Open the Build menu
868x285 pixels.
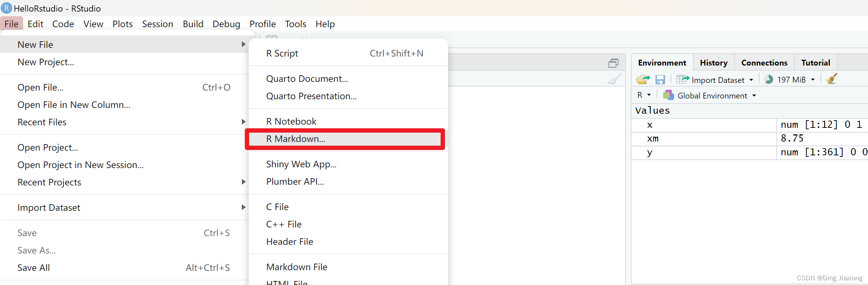click(x=193, y=24)
